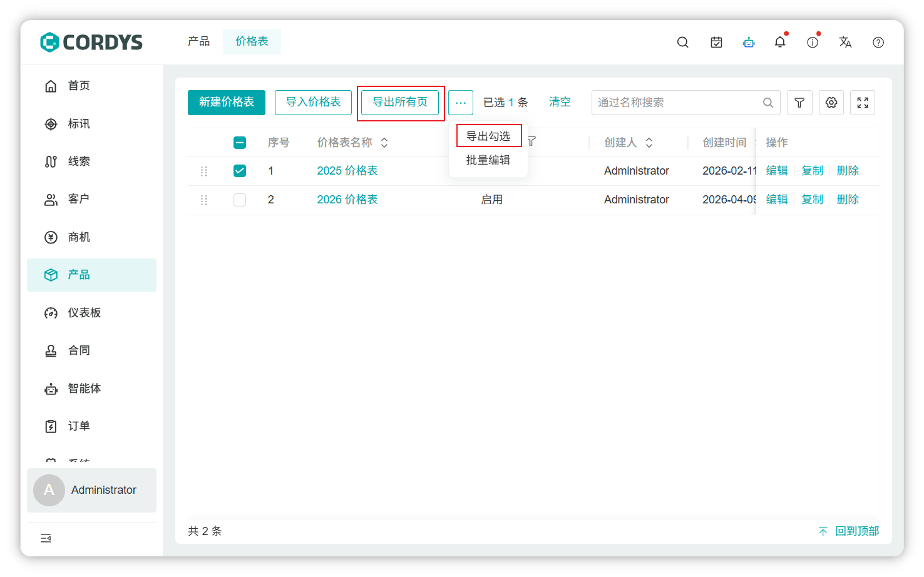
Task: Choose 批量编辑 from dropdown menu
Action: pyautogui.click(x=488, y=160)
